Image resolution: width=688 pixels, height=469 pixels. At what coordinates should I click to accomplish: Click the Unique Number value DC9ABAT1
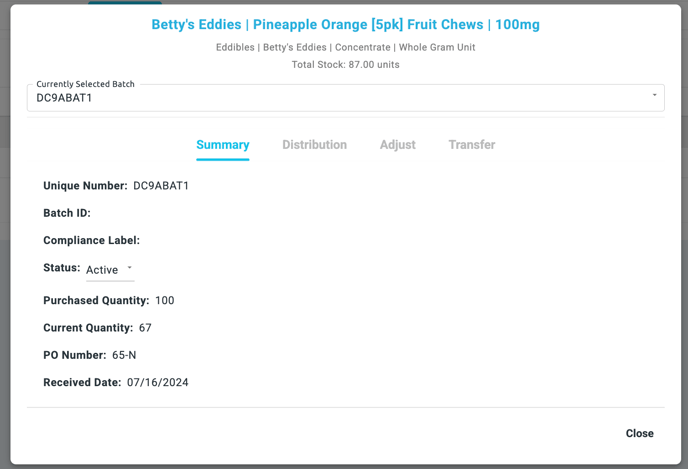(161, 186)
